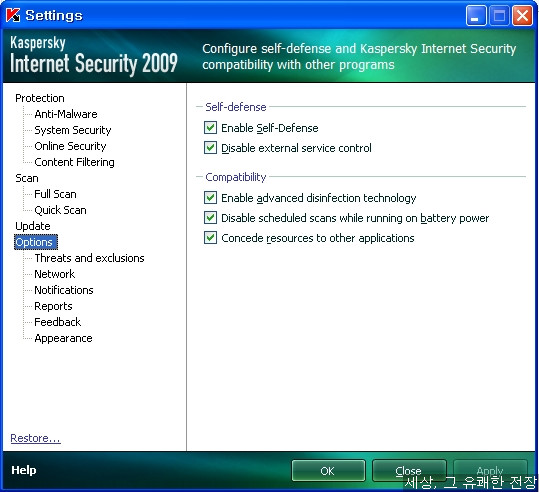Click the Restore... link

(35, 438)
